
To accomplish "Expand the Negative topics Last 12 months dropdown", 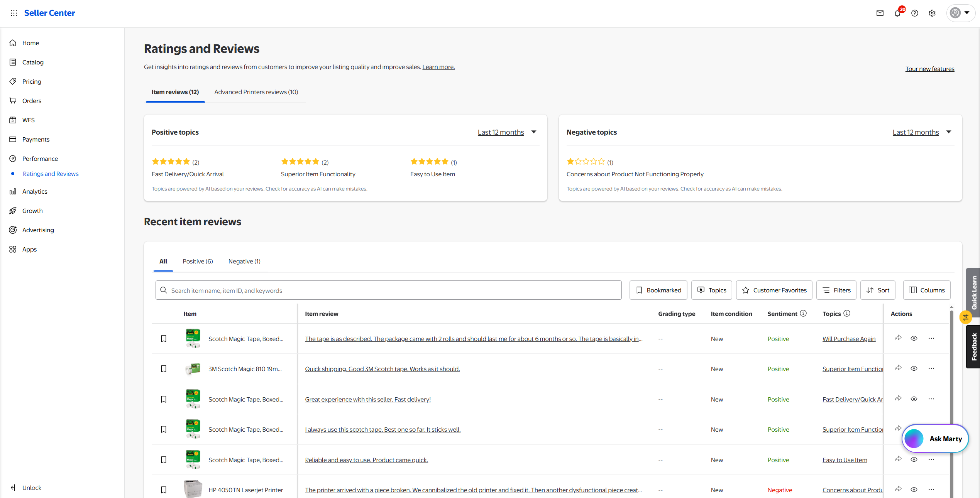I will coord(922,132).
